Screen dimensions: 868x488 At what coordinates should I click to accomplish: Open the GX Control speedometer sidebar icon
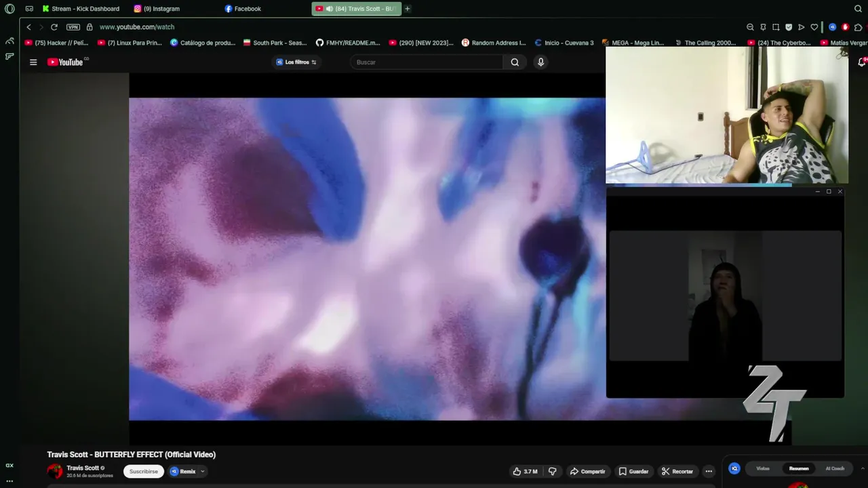9,41
